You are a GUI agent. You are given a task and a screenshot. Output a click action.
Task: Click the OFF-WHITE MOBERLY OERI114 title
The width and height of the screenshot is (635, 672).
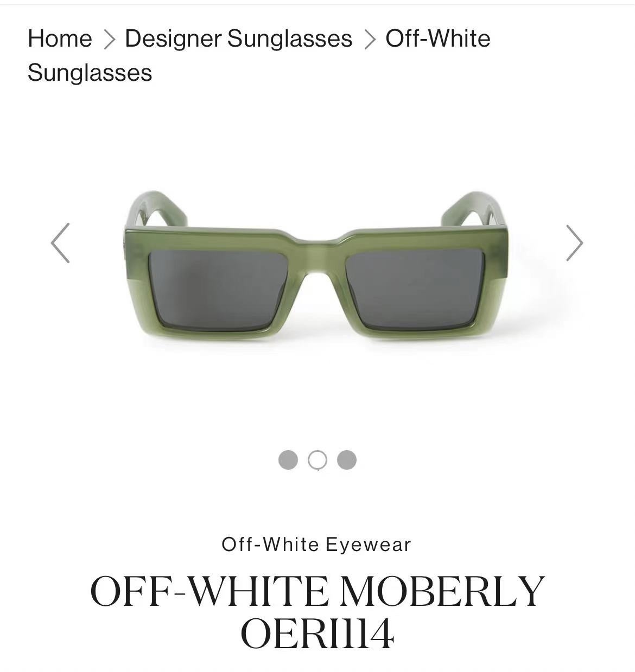coord(317,612)
